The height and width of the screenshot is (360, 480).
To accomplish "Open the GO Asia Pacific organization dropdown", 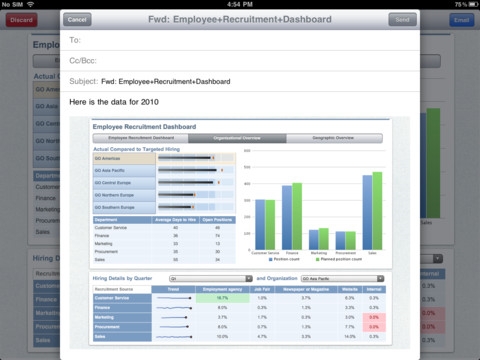I will (x=343, y=279).
